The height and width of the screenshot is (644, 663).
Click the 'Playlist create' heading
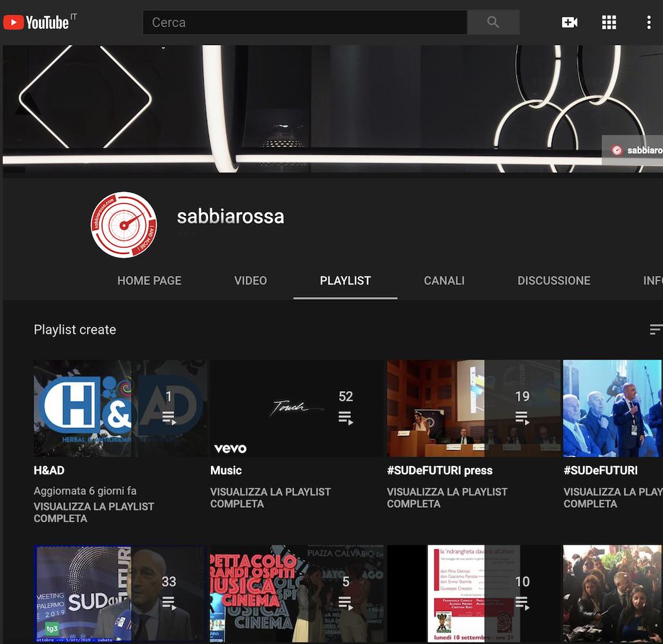pos(75,329)
